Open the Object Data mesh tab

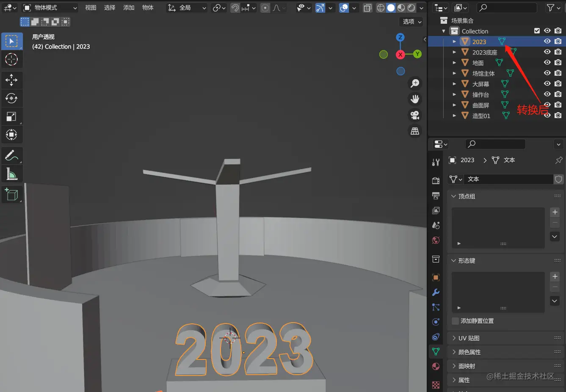pyautogui.click(x=436, y=351)
